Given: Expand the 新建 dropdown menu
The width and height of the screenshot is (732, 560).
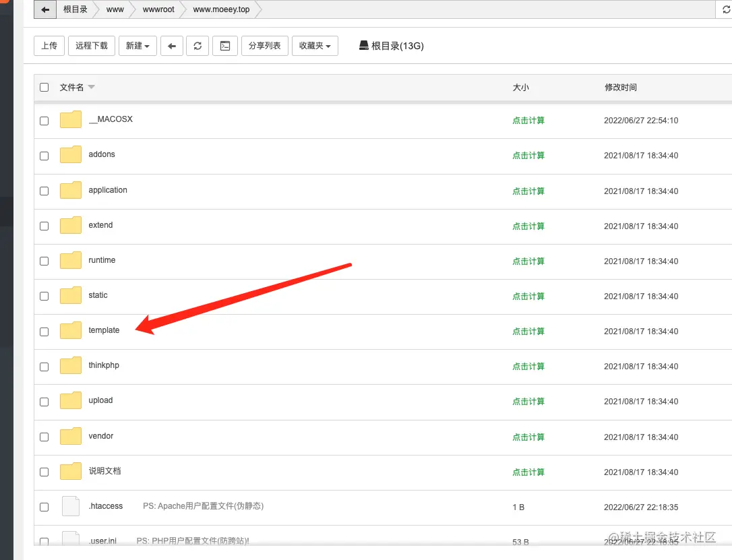Looking at the screenshot, I should pyautogui.click(x=138, y=46).
